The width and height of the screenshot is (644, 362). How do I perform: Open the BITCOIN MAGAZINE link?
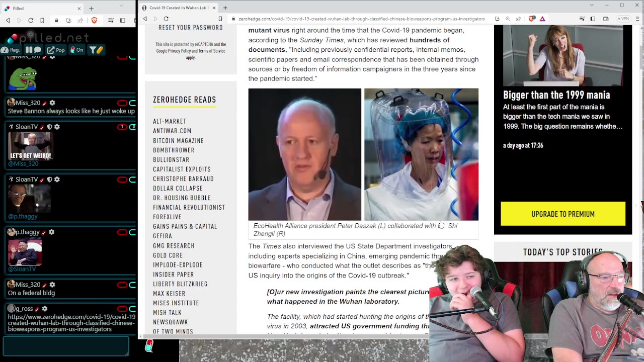(x=178, y=140)
